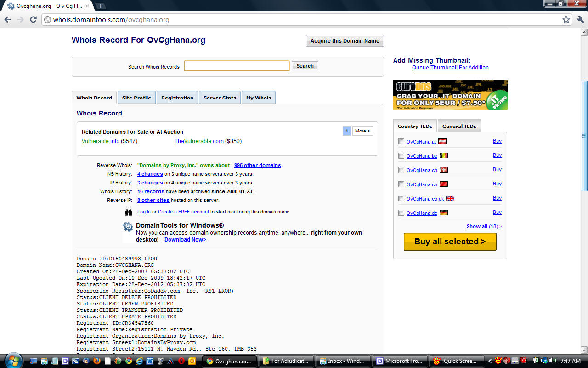Click the Buy all selected button
The height and width of the screenshot is (368, 588).
pyautogui.click(x=450, y=241)
